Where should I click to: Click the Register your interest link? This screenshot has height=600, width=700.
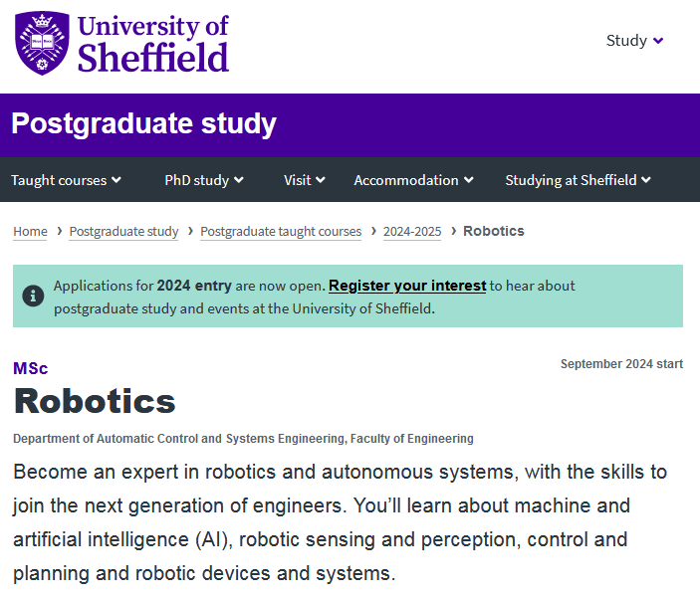pos(407,286)
